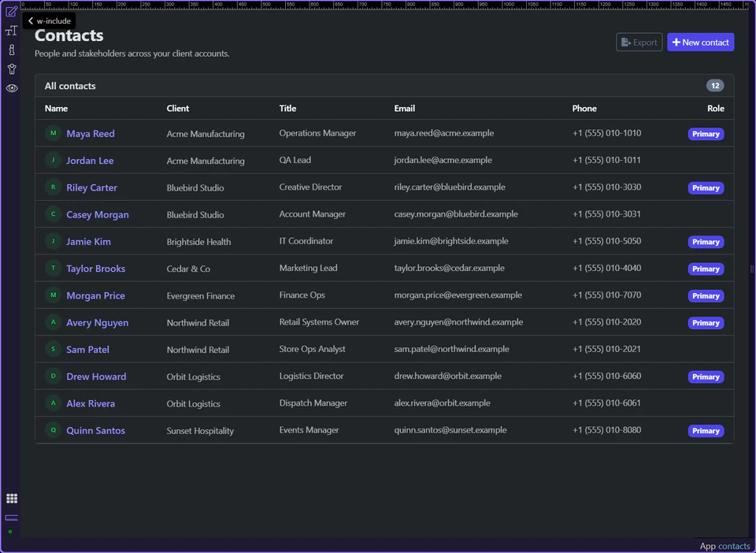The width and height of the screenshot is (756, 553).
Task: Click the Export button
Action: (x=639, y=42)
